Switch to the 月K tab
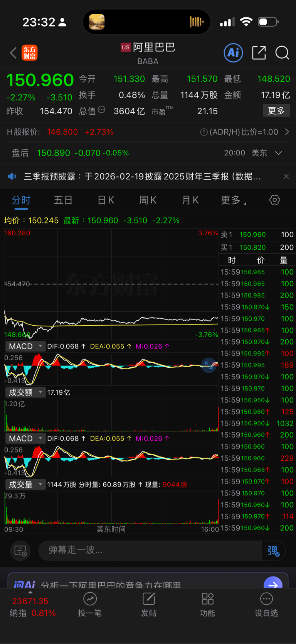 pyautogui.click(x=190, y=200)
